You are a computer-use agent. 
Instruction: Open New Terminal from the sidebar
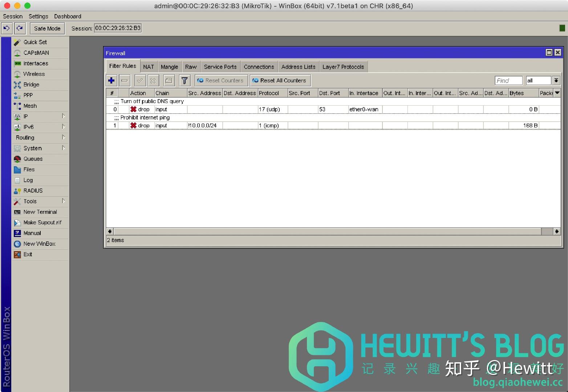40,212
